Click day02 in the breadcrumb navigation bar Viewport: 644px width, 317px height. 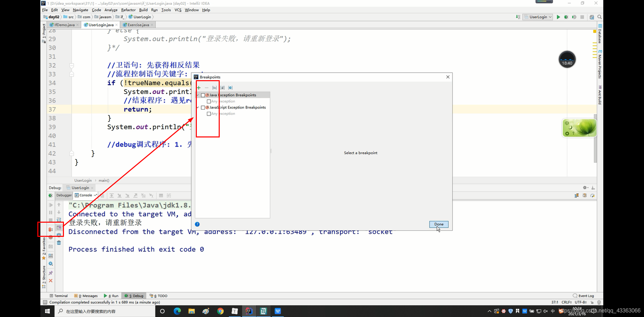(x=51, y=17)
